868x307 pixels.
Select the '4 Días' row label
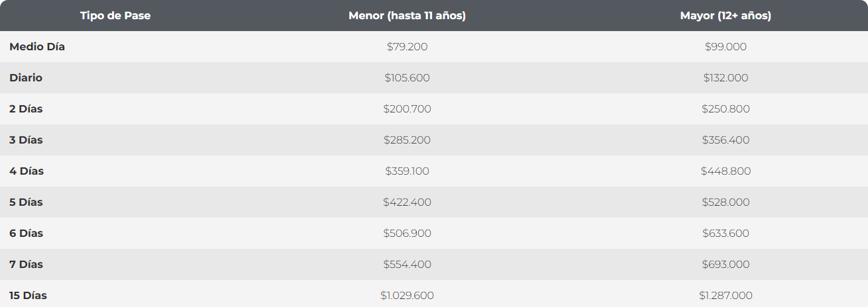[27, 171]
